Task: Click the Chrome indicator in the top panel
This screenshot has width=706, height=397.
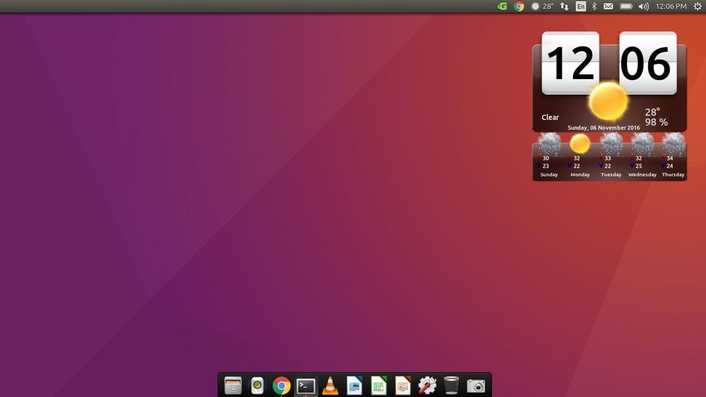Action: [x=519, y=6]
